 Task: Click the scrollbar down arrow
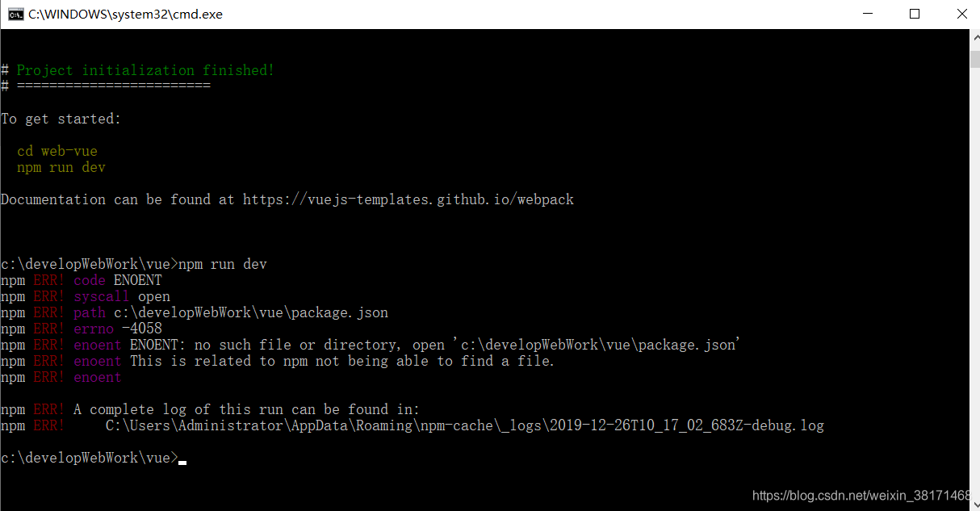coord(974,504)
